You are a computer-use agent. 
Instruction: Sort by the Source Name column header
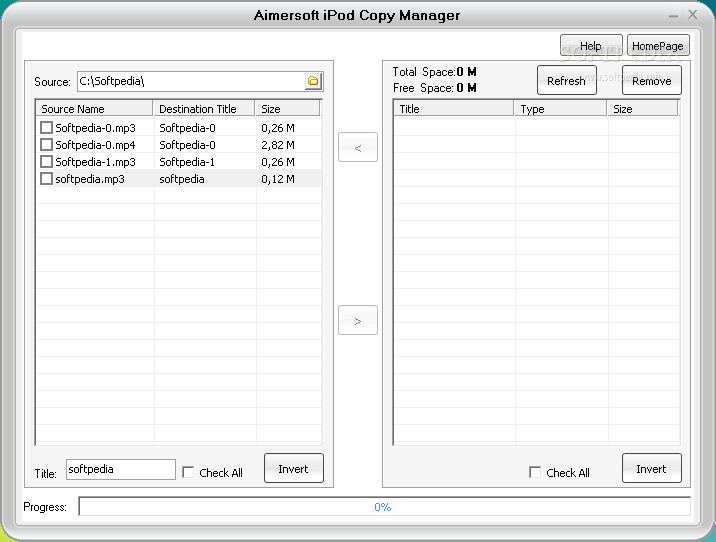point(94,109)
